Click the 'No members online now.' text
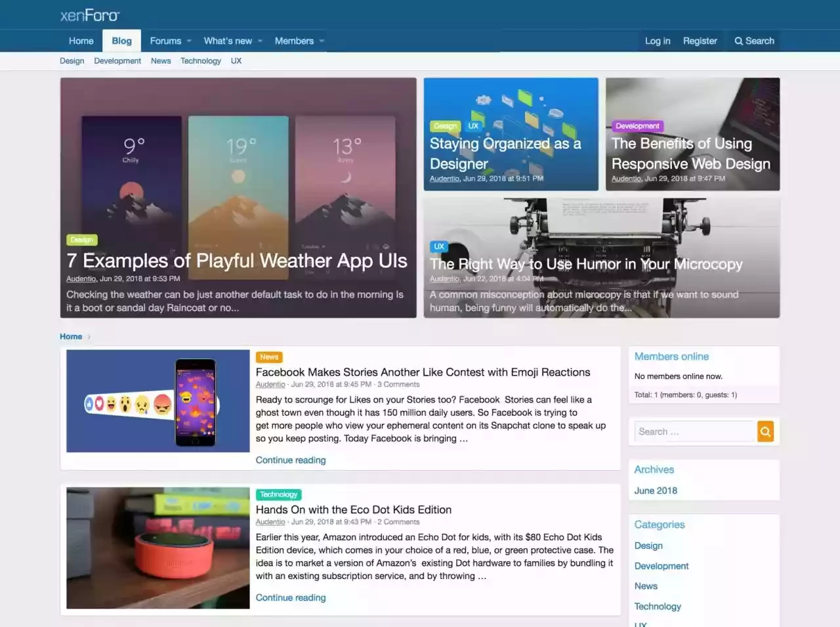 tap(679, 376)
